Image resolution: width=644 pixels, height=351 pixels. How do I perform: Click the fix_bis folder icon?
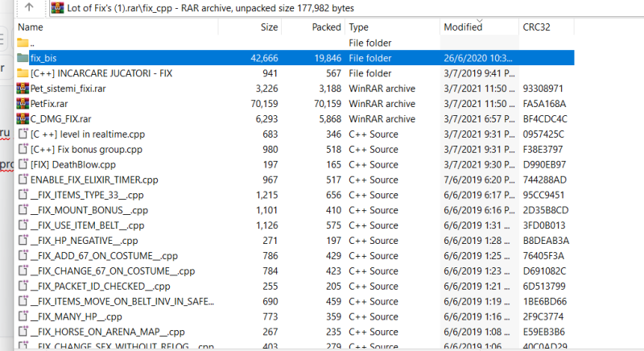(x=23, y=58)
